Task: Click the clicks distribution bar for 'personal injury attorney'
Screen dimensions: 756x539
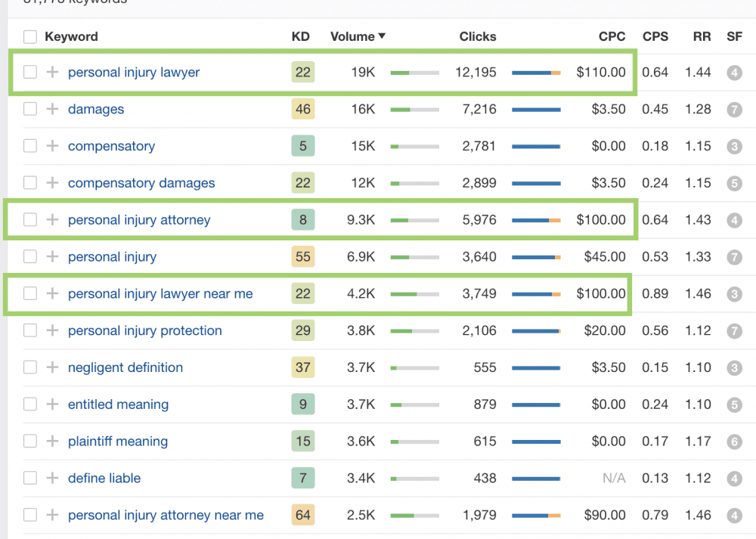Action: pos(536,220)
